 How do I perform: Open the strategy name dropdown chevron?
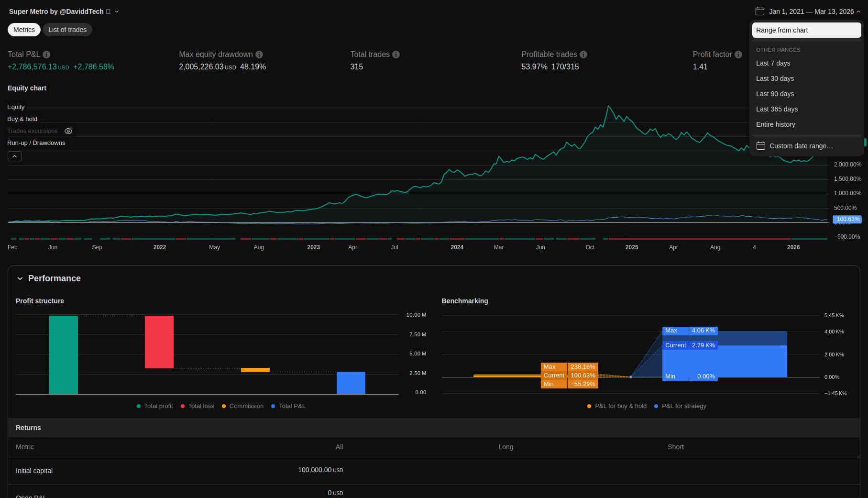(117, 11)
